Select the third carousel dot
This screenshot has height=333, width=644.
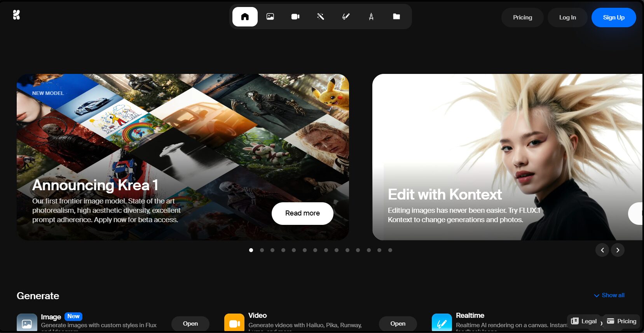pyautogui.click(x=272, y=250)
